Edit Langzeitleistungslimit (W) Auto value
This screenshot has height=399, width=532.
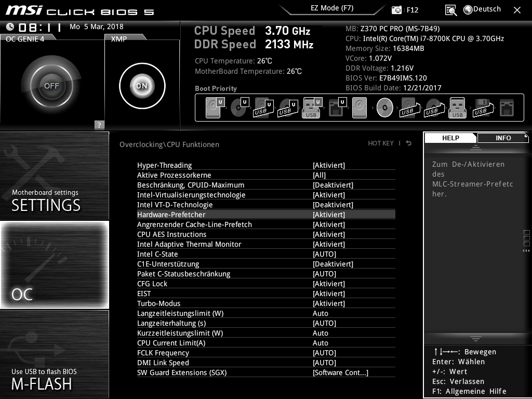(x=320, y=313)
